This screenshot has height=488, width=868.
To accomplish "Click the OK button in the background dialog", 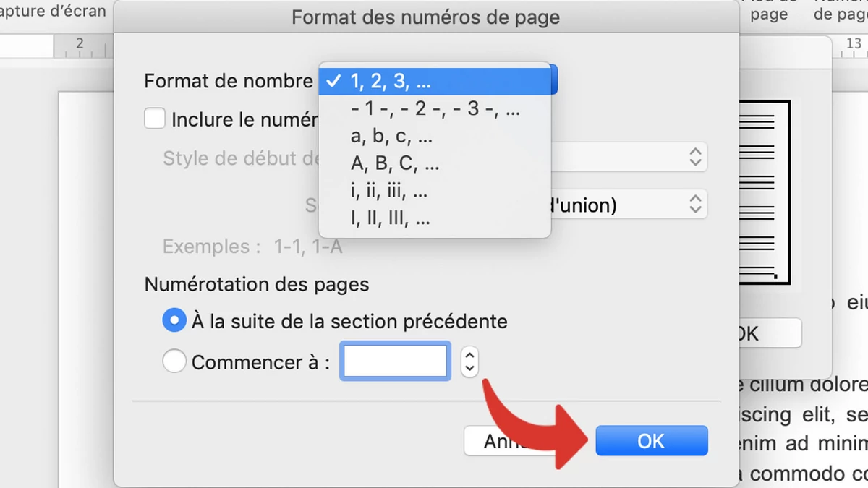I will point(768,333).
